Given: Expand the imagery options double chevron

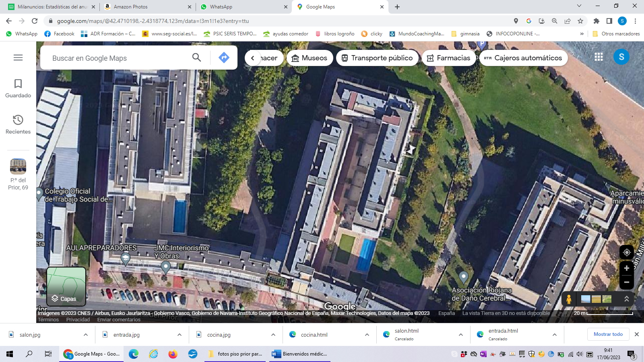Looking at the screenshot, I should (x=626, y=299).
